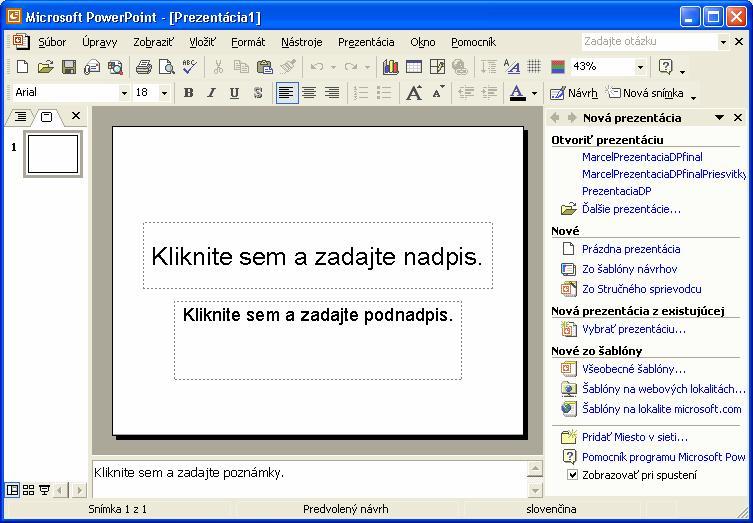This screenshot has height=523, width=753.
Task: Expand the formatting toolbar options arrow
Action: click(693, 98)
